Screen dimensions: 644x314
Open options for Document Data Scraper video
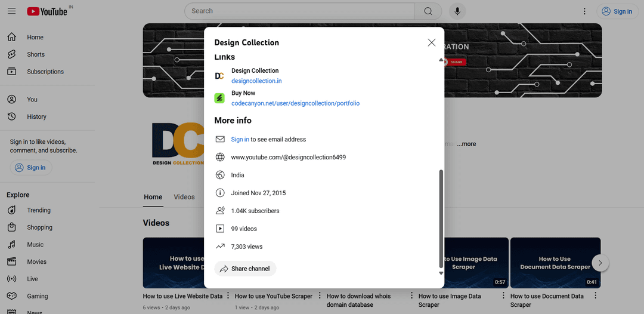click(x=596, y=295)
